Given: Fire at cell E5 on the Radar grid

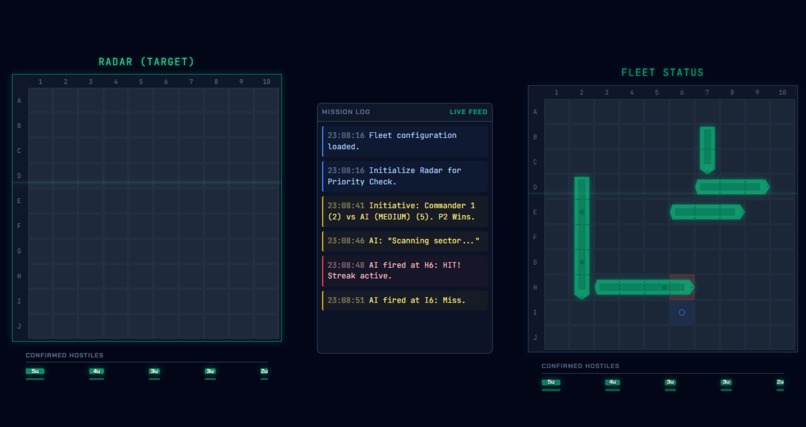Looking at the screenshot, I should 141,201.
